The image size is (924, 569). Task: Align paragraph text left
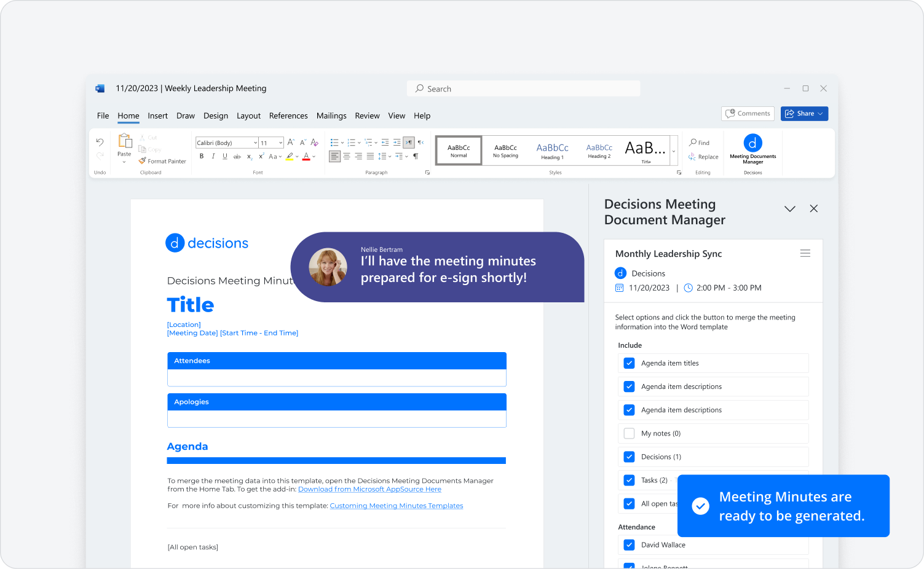[x=334, y=156]
